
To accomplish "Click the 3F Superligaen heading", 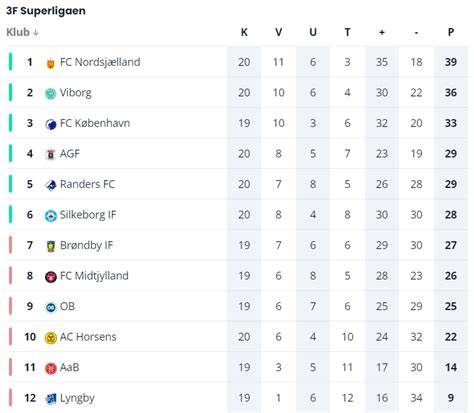I will pyautogui.click(x=46, y=11).
